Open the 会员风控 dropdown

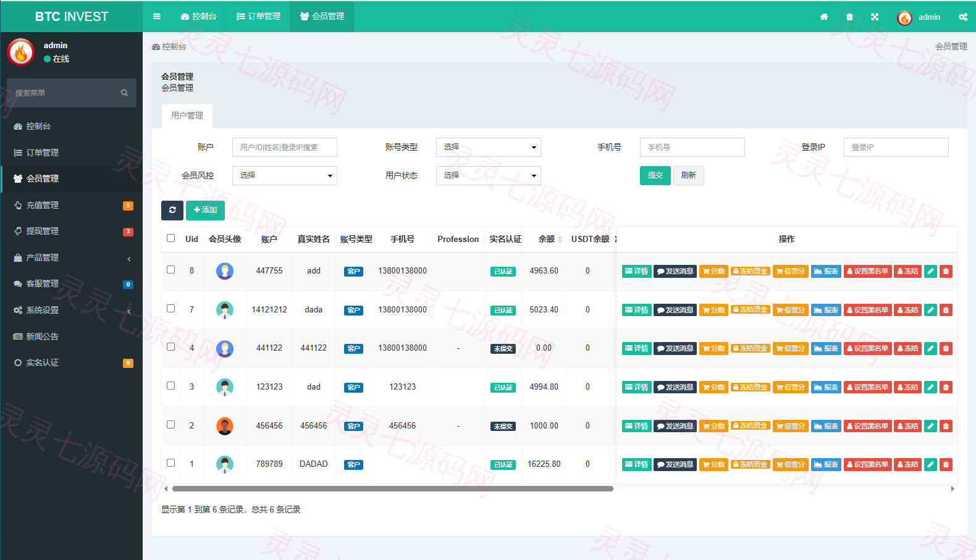(285, 175)
